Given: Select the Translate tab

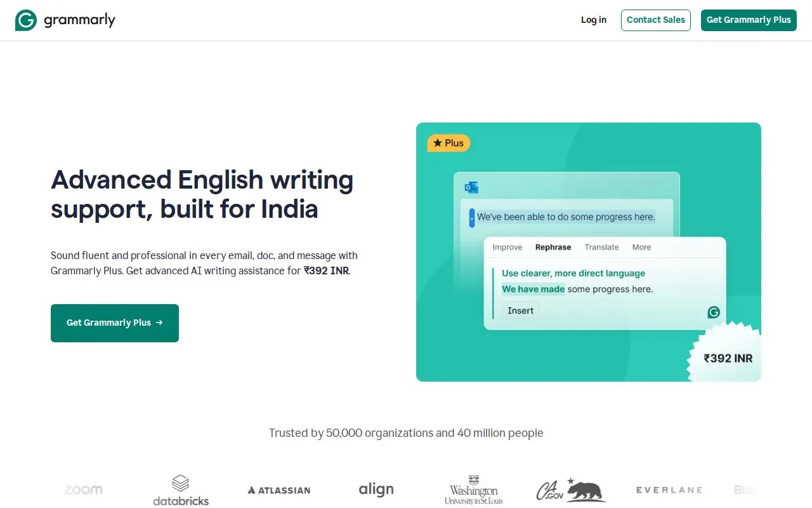Looking at the screenshot, I should (x=601, y=247).
